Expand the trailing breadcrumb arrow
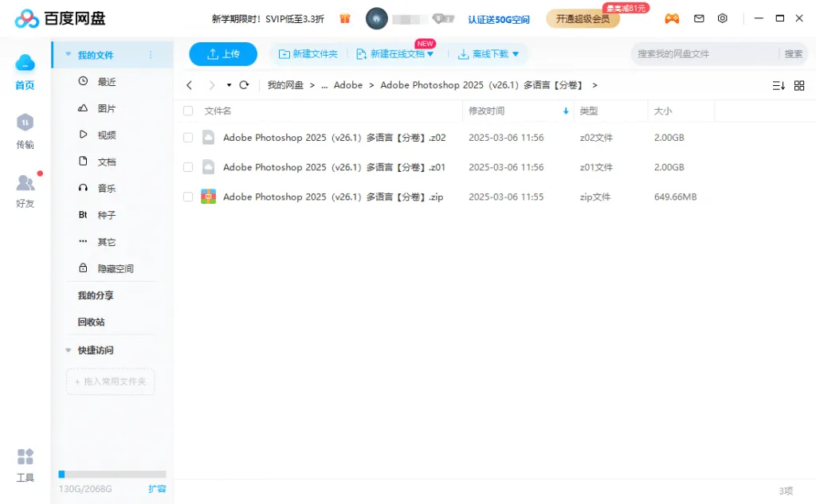816x504 pixels. tap(594, 85)
